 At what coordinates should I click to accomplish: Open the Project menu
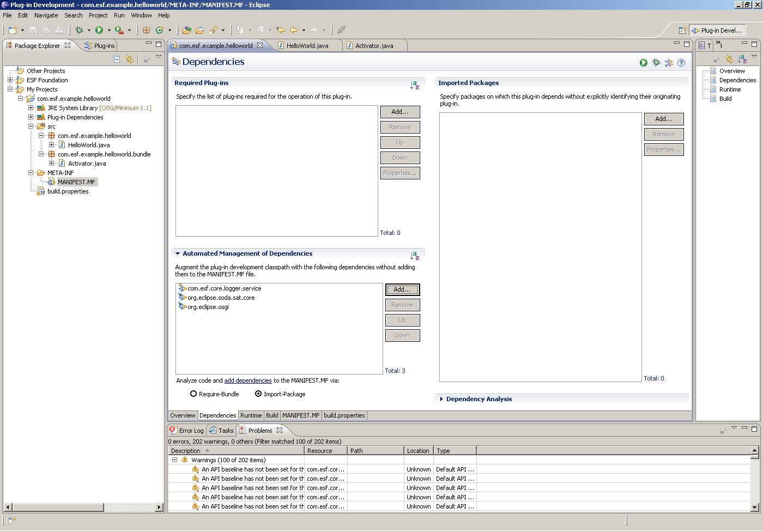pyautogui.click(x=98, y=15)
